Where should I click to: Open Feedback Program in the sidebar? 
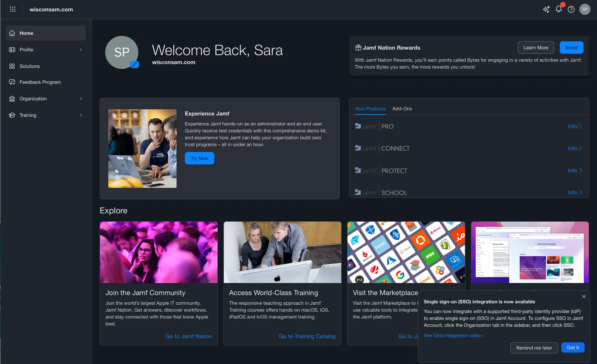coord(46,82)
